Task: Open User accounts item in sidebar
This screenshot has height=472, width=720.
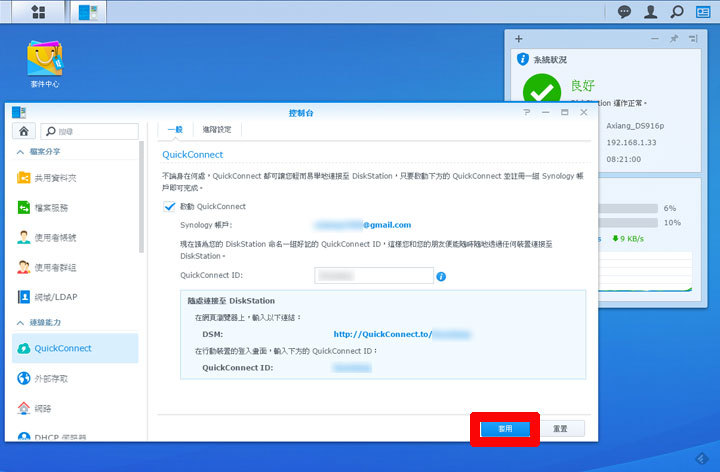Action: 75,237
